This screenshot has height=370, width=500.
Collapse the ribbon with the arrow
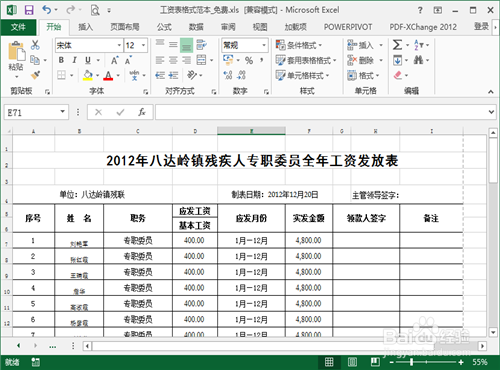491,92
